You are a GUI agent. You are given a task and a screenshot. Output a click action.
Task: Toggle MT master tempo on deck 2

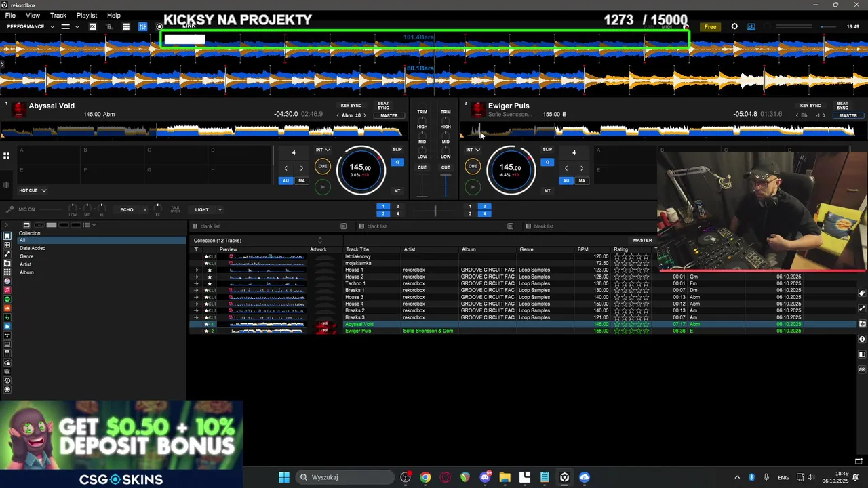[547, 191]
